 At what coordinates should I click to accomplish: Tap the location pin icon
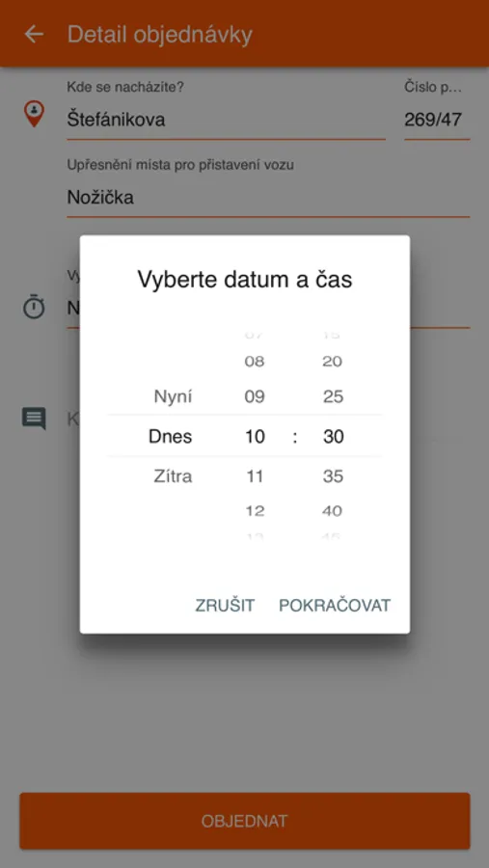[34, 113]
